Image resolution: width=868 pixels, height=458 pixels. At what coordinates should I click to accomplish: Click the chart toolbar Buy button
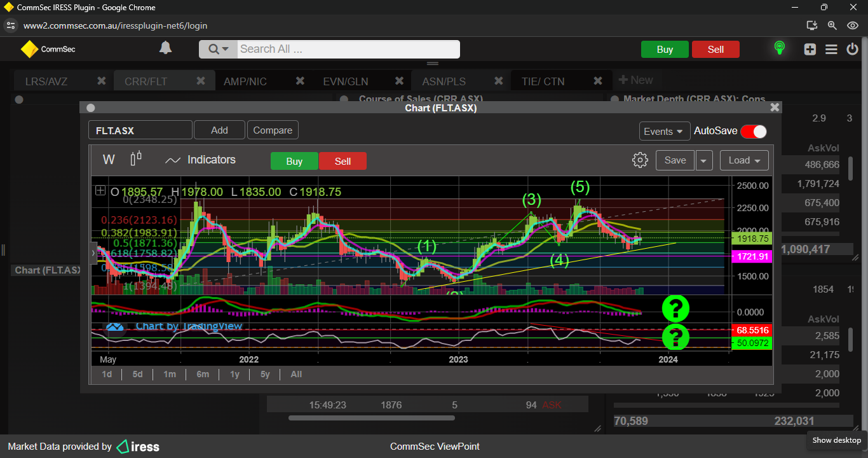pyautogui.click(x=294, y=161)
